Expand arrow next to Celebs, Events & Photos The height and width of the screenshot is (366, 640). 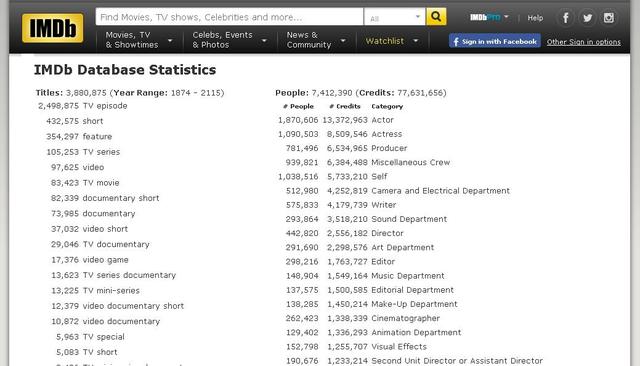[264, 41]
